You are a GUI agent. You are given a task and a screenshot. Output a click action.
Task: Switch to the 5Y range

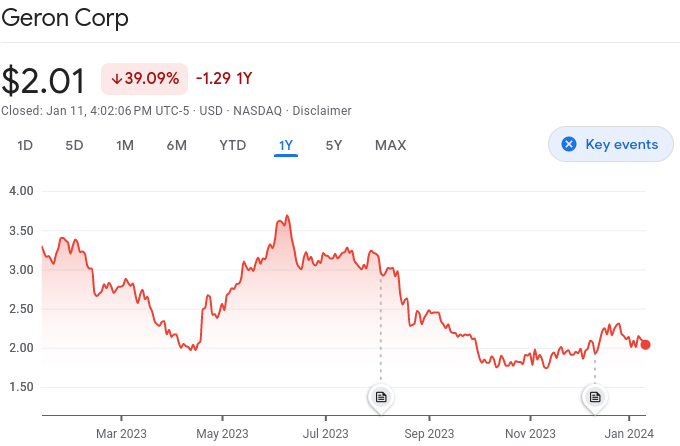(334, 145)
